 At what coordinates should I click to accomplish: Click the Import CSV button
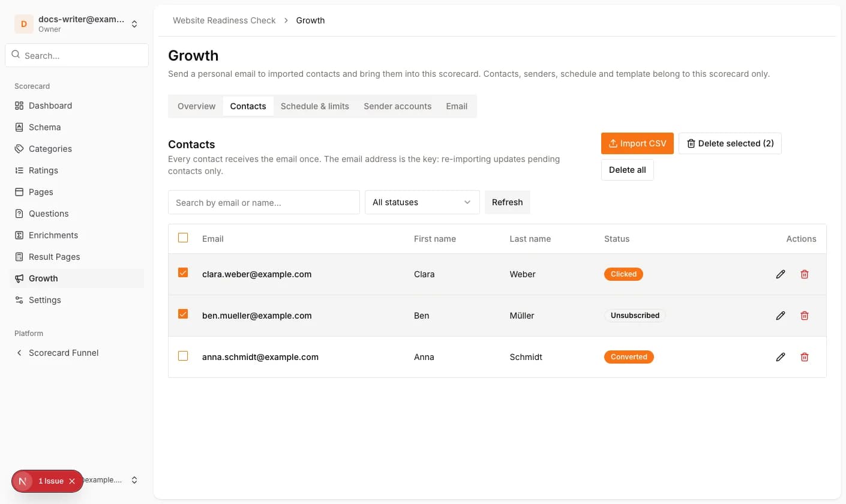(x=637, y=143)
